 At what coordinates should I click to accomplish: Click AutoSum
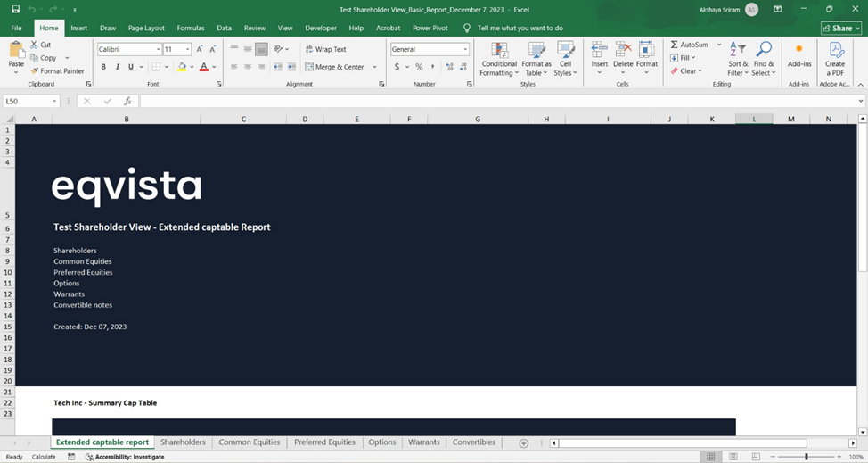[689, 45]
